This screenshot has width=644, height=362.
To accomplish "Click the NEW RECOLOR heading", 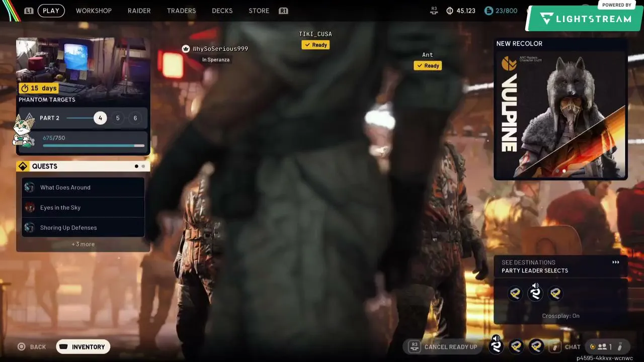I will (519, 44).
